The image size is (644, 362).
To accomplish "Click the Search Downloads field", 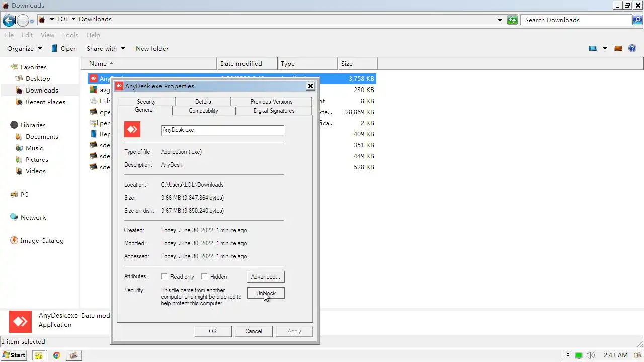I will pos(577,20).
